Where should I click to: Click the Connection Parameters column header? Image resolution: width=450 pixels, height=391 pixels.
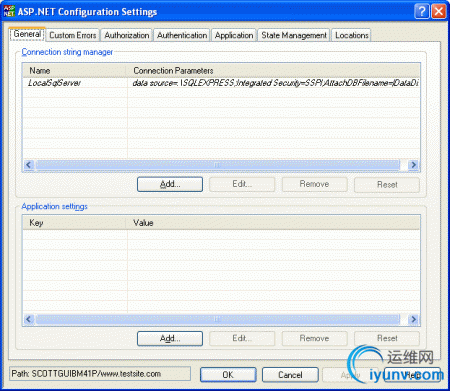point(273,71)
